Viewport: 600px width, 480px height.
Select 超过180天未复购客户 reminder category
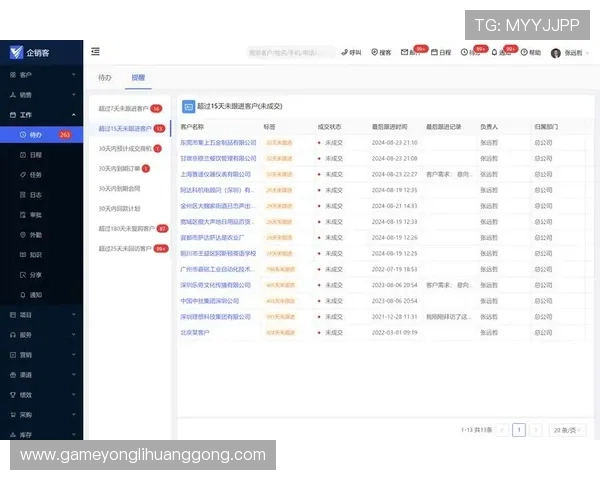pos(130,229)
